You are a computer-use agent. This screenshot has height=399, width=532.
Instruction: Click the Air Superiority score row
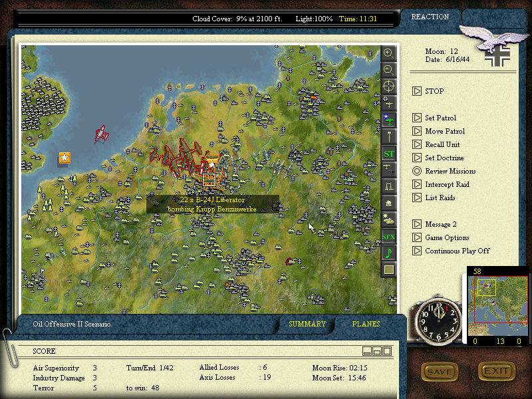[x=65, y=368]
